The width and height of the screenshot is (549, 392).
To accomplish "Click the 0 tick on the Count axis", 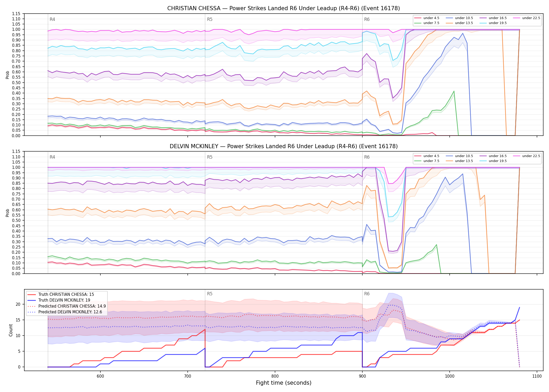I will coord(19,367).
